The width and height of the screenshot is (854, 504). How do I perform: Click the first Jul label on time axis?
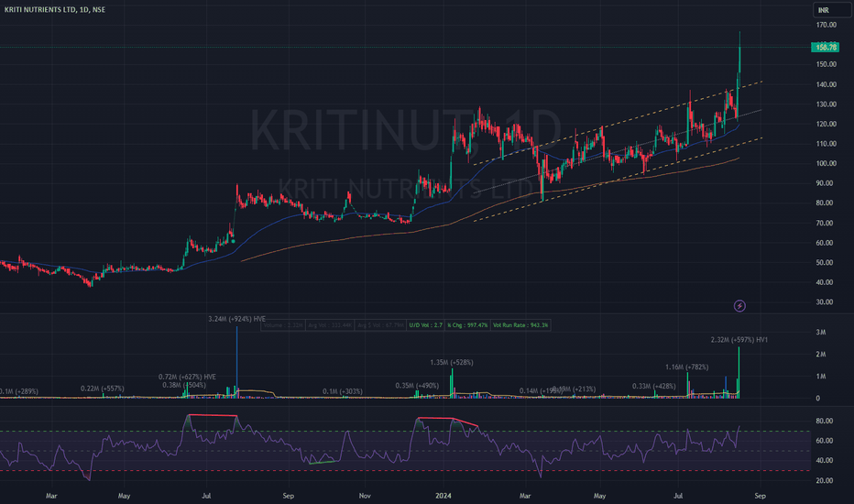206,496
